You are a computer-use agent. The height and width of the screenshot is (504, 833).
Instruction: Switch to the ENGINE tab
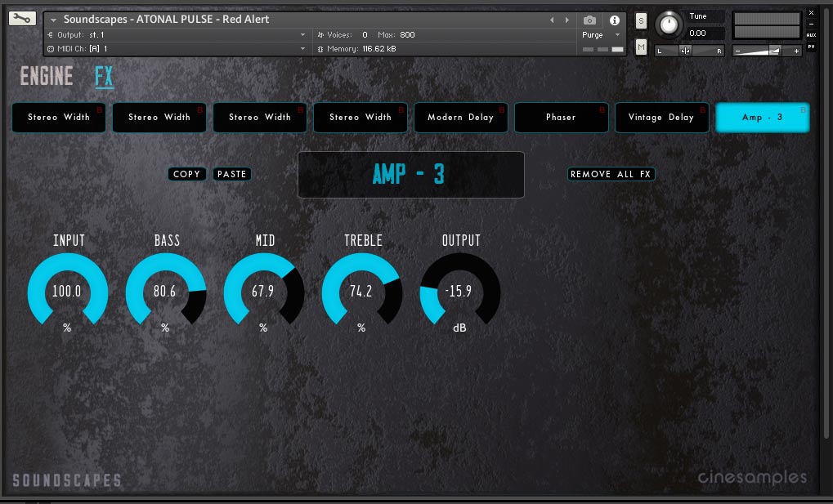tap(47, 77)
